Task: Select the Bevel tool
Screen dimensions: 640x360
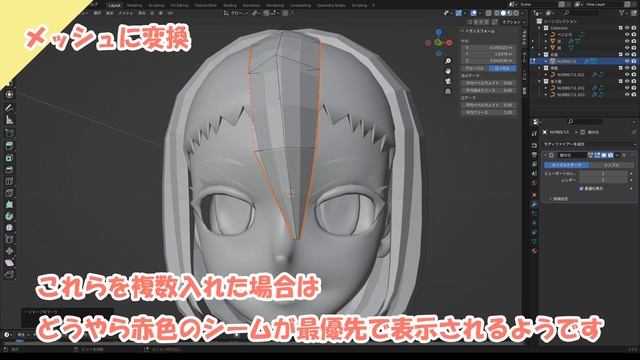Action: pyautogui.click(x=9, y=169)
